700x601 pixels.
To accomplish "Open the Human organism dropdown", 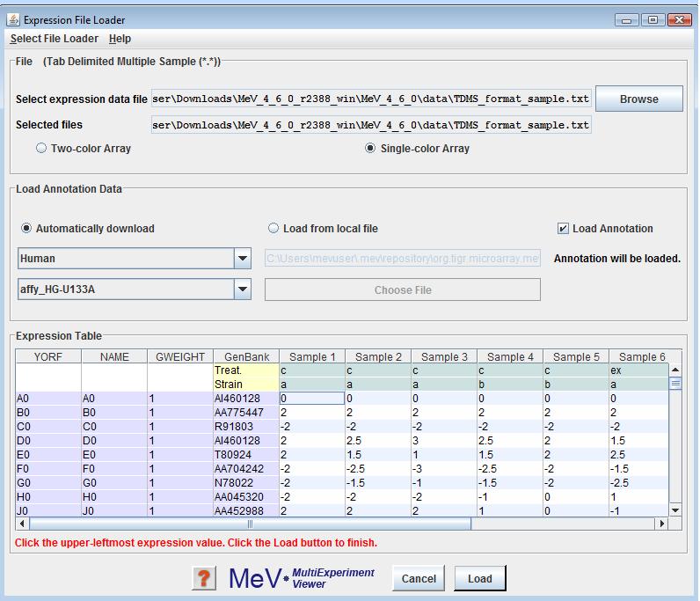I will [x=242, y=260].
